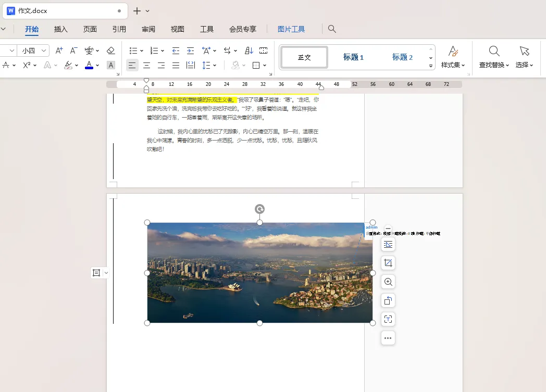Apply the 标题 1 style
546x392 pixels.
click(x=354, y=57)
